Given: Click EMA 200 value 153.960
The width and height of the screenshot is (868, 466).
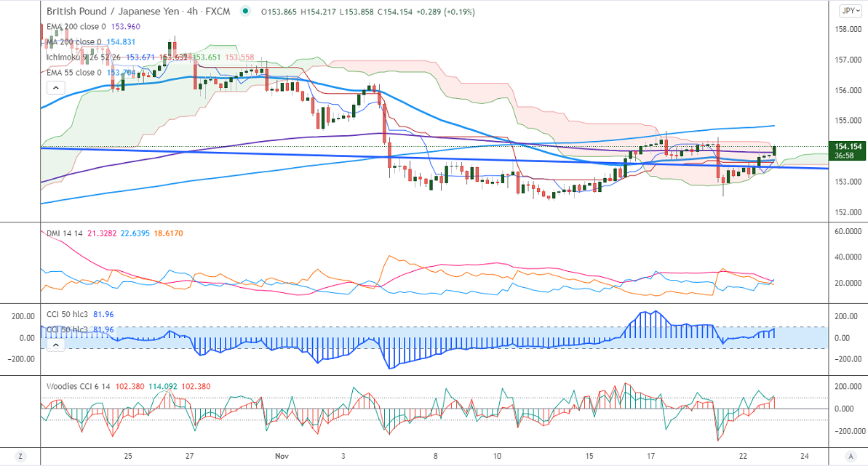Looking at the screenshot, I should point(126,27).
